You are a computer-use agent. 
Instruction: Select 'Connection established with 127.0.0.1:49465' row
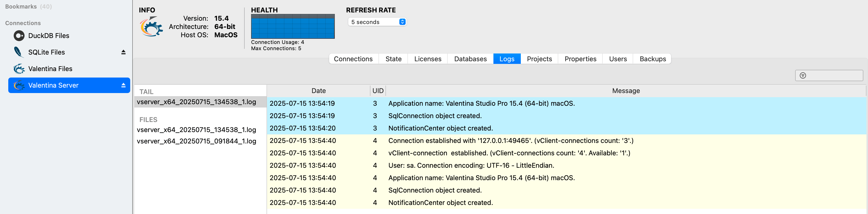pyautogui.click(x=567, y=141)
